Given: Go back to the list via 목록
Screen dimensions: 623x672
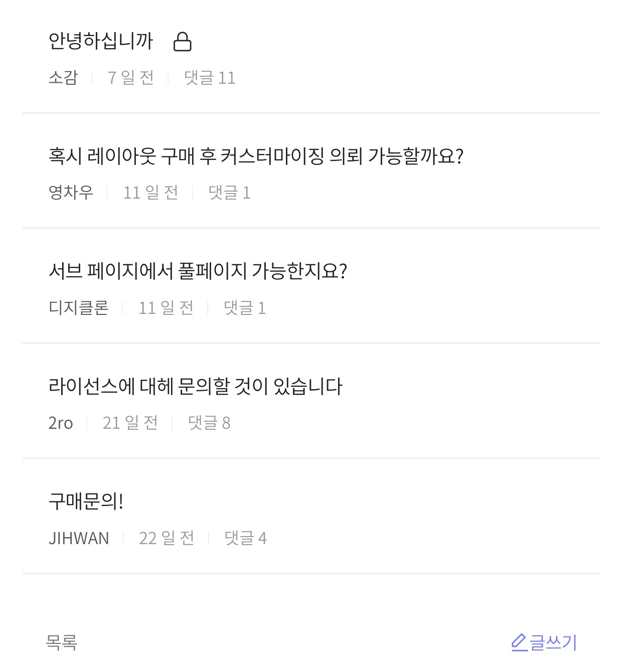Looking at the screenshot, I should (x=61, y=642).
